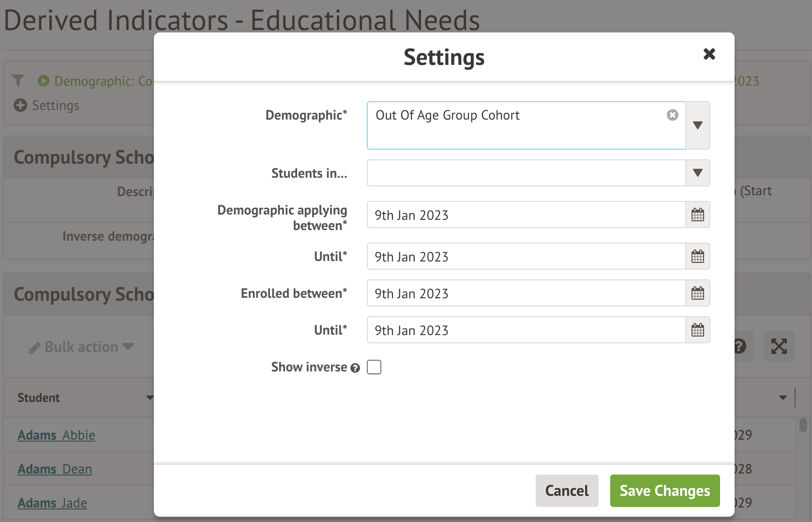
Task: Click the Show inverse help icon
Action: [x=355, y=368]
